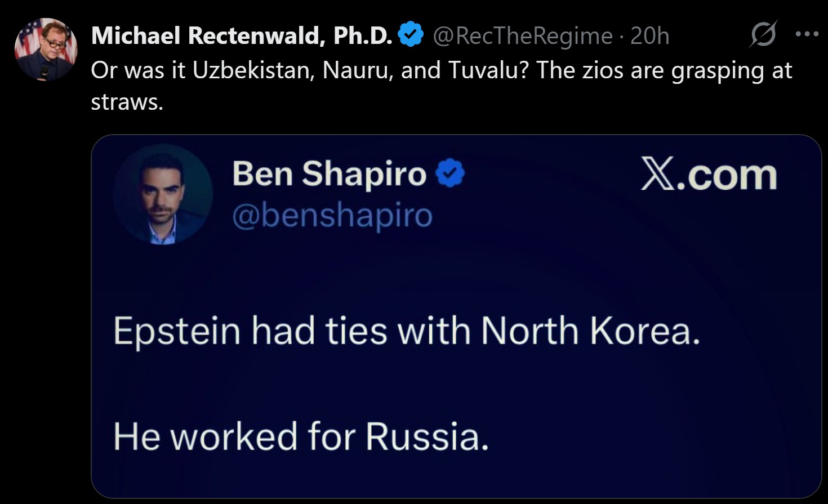828x504 pixels.
Task: Open Michael Rectenwald's profile avatar
Action: (46, 50)
